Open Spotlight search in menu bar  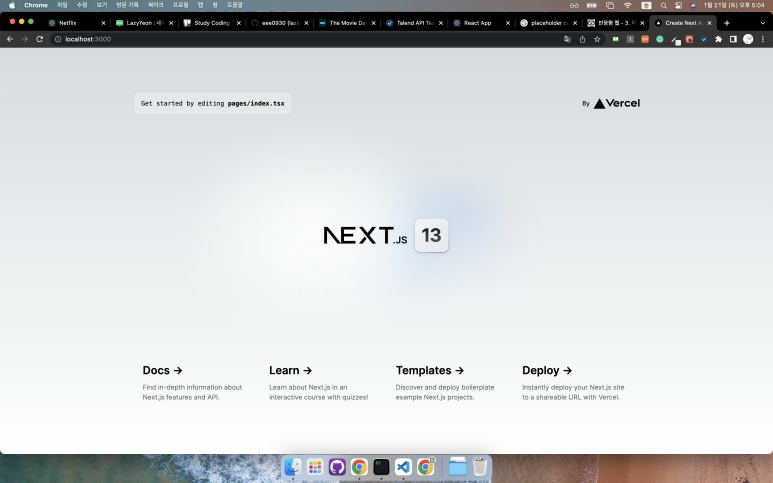(x=664, y=5)
